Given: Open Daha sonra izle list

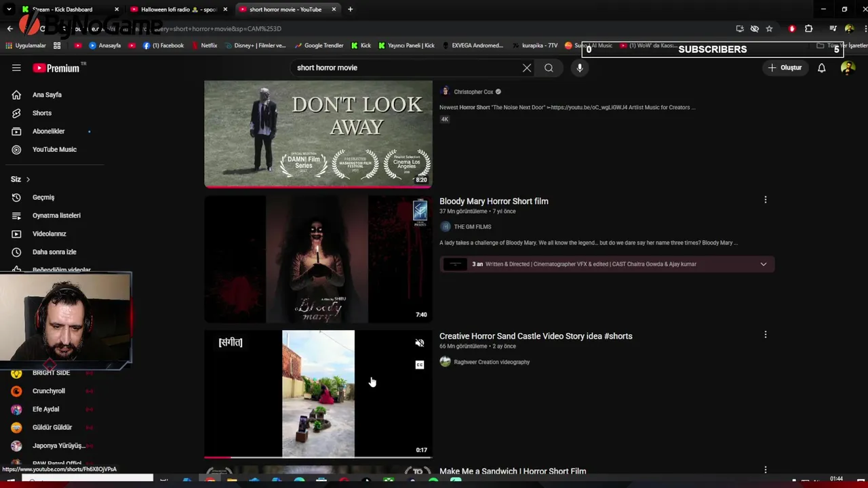Looking at the screenshot, I should (54, 252).
